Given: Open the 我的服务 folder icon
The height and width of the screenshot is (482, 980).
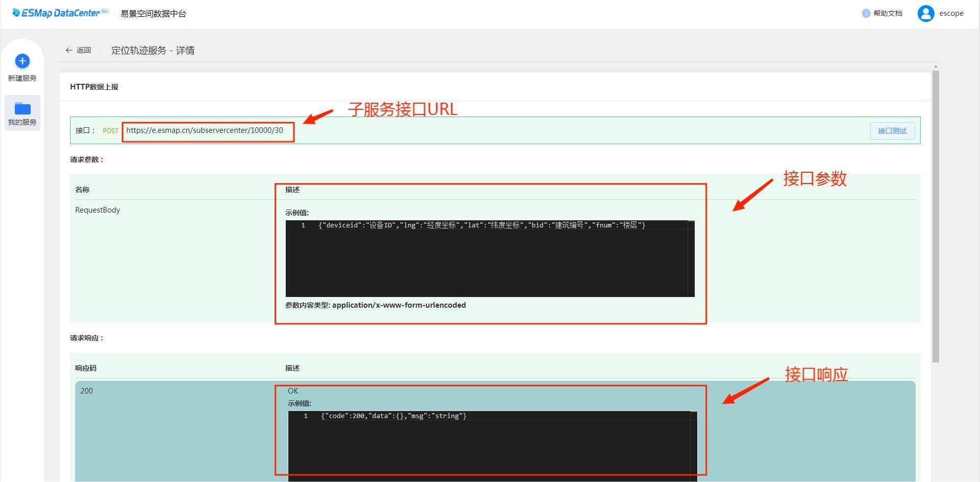Looking at the screenshot, I should (x=22, y=108).
